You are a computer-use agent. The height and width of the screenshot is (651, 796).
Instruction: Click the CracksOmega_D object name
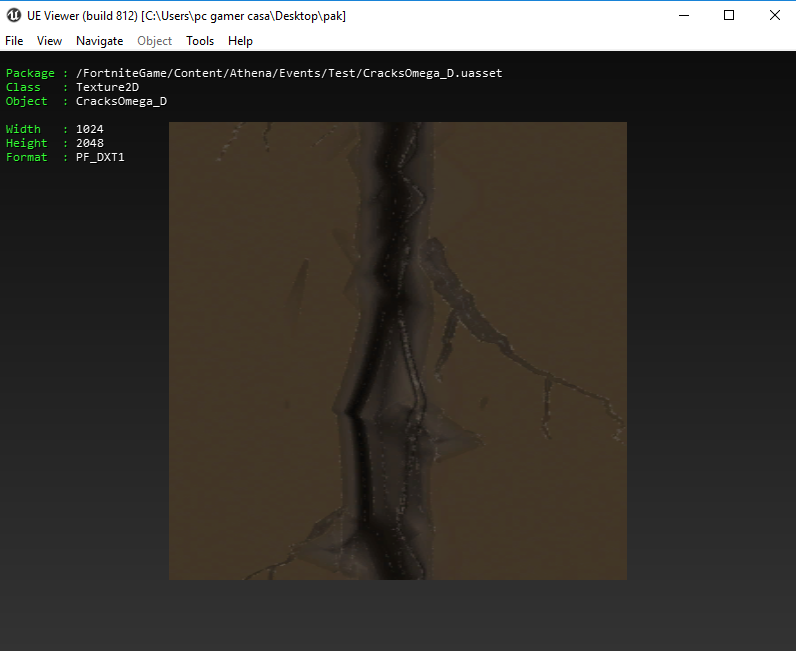click(x=121, y=102)
